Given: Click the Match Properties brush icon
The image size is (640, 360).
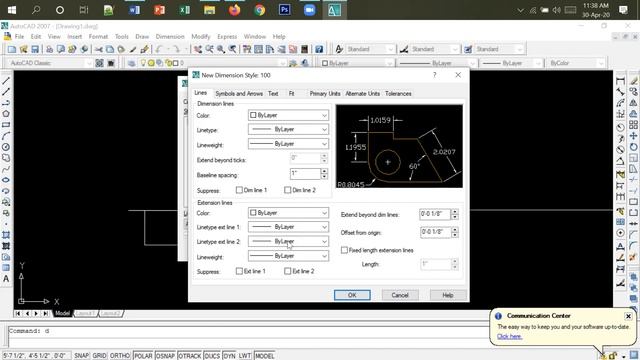Looking at the screenshot, I should 133,49.
